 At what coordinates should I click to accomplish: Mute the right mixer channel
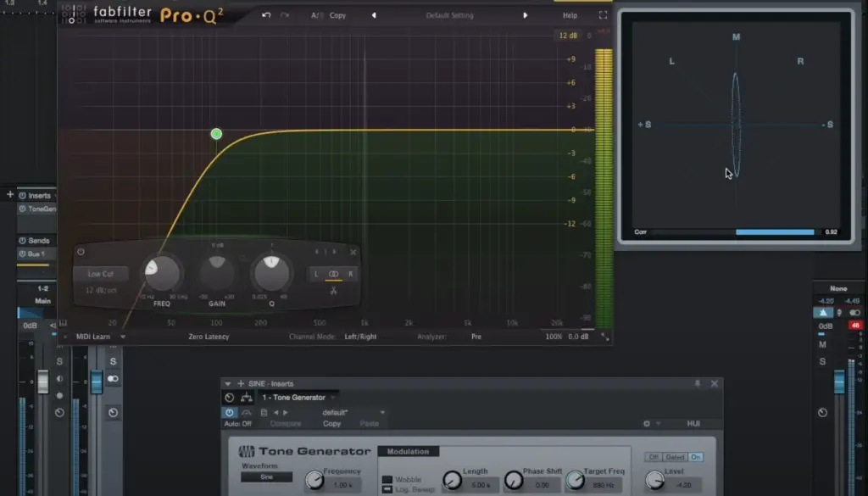pyautogui.click(x=822, y=344)
